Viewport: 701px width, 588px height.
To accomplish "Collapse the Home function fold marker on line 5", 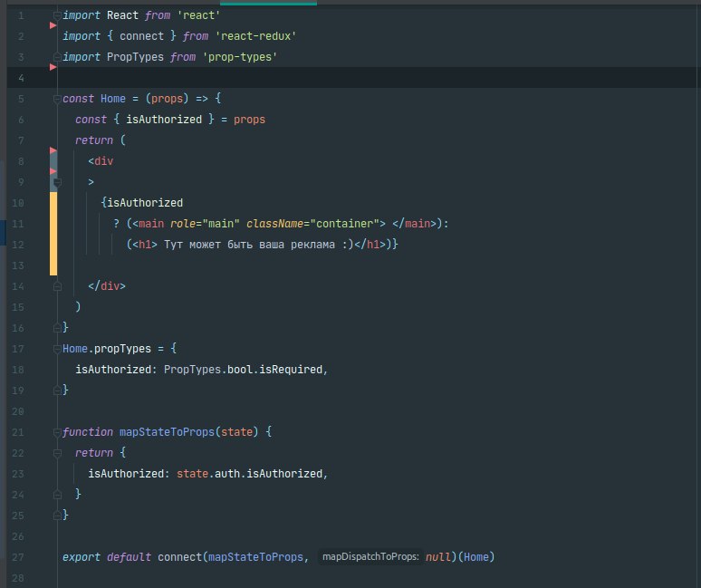I will (57, 99).
